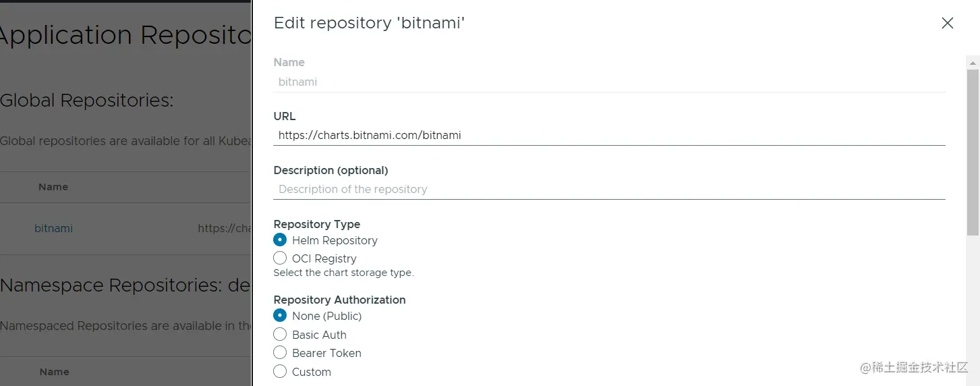Select None (Public) authorization

point(280,315)
